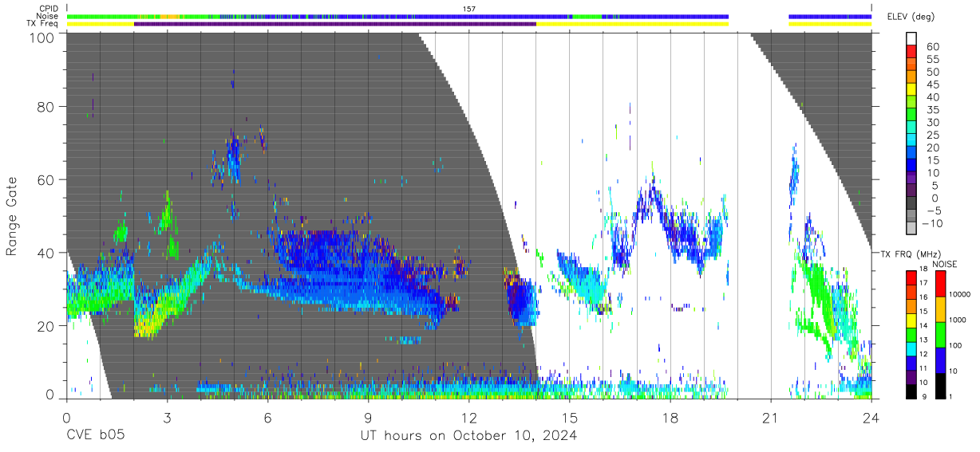Click the '10000' NOISE scale label
Viewport: 980px width, 452px height.
click(959, 294)
